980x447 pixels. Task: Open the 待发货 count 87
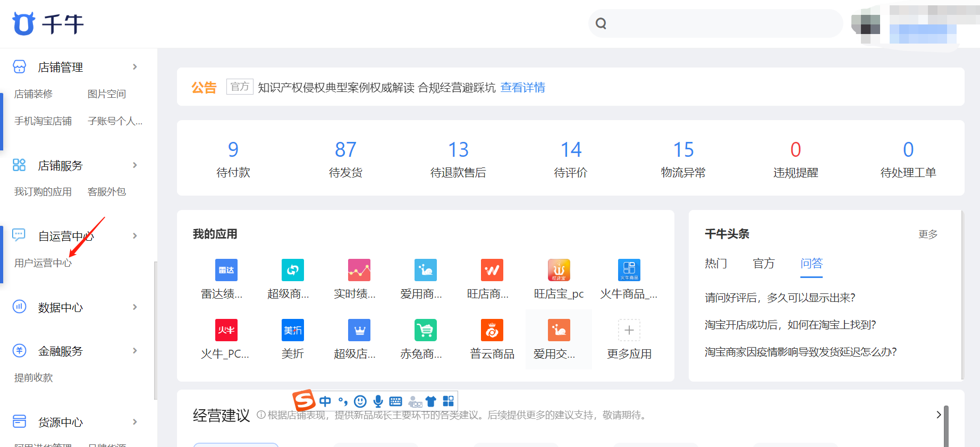pos(346,150)
